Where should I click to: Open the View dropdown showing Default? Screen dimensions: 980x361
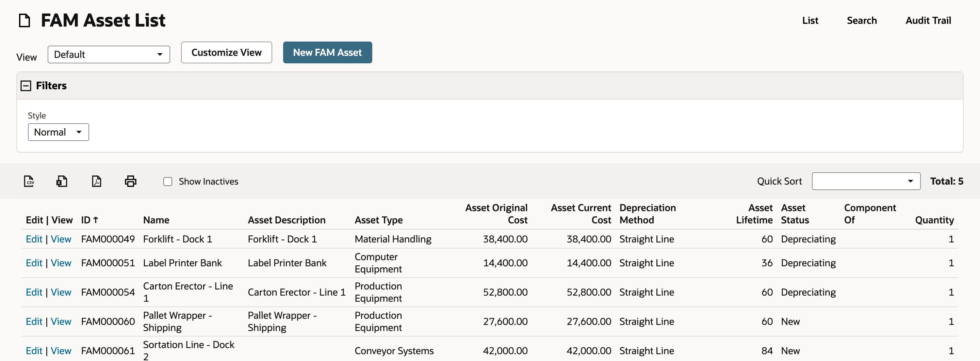[109, 54]
